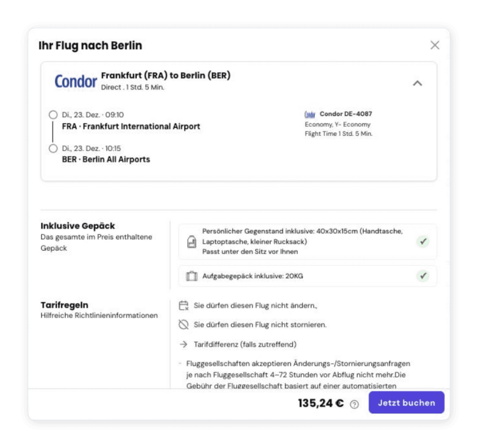Viewport: 478px width, 448px height.
Task: Open price info question mark icon
Action: point(354,404)
